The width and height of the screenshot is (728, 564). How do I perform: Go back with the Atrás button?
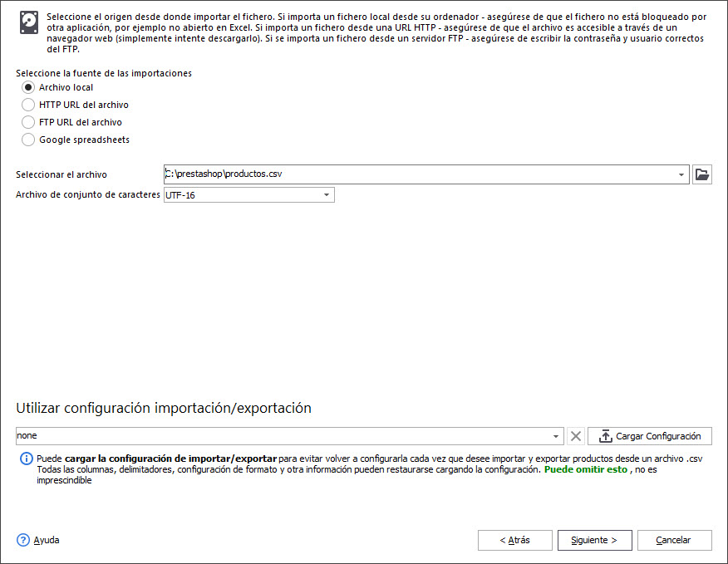click(x=515, y=540)
